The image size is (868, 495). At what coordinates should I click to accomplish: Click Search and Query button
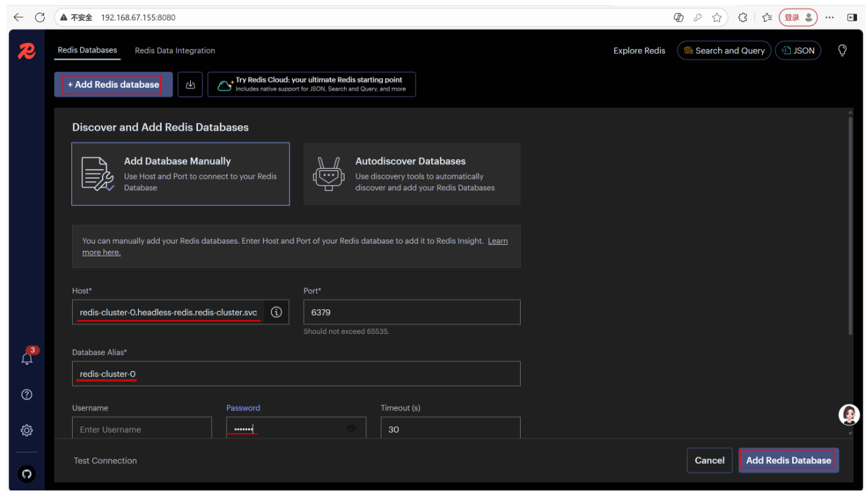pyautogui.click(x=724, y=51)
